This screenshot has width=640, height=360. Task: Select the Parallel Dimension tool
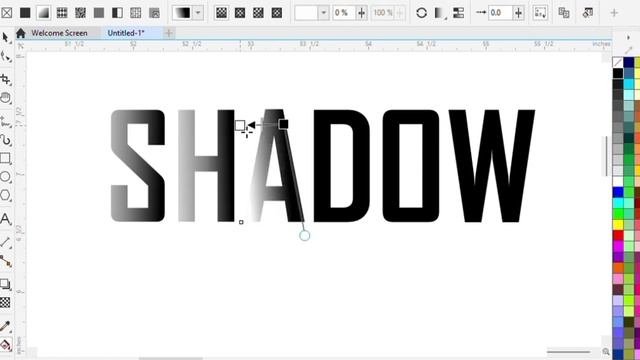point(6,242)
